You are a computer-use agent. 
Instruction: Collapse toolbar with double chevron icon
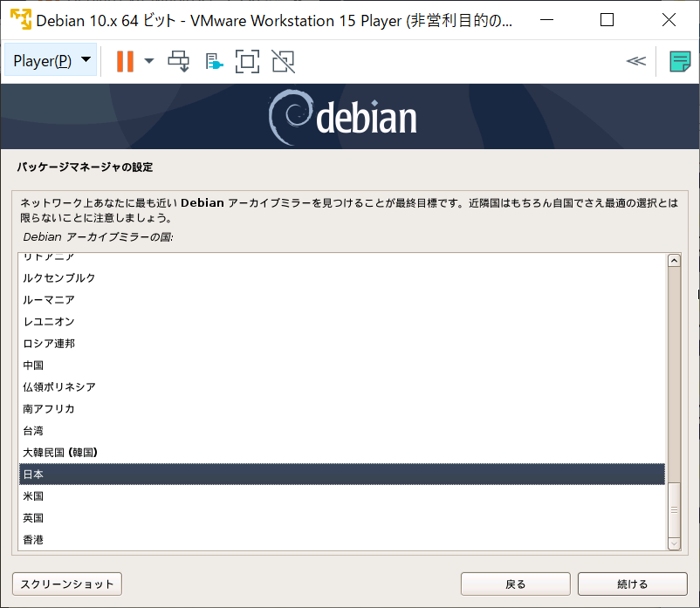pyautogui.click(x=636, y=61)
